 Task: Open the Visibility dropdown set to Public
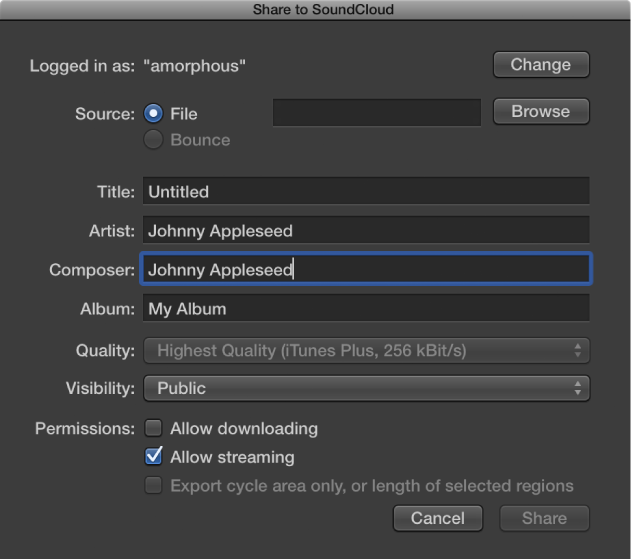click(366, 388)
